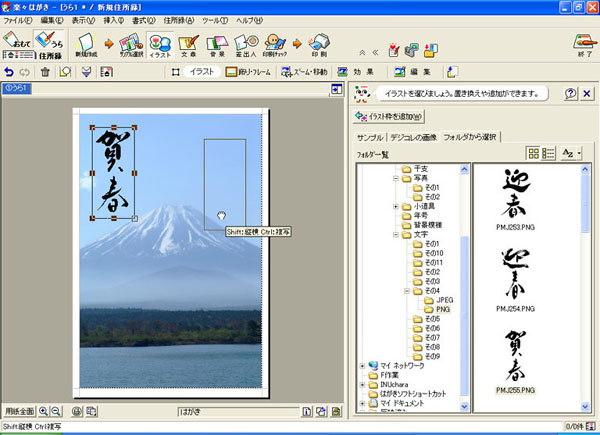Open the 書式 menu
The image size is (600, 435).
pyautogui.click(x=148, y=20)
